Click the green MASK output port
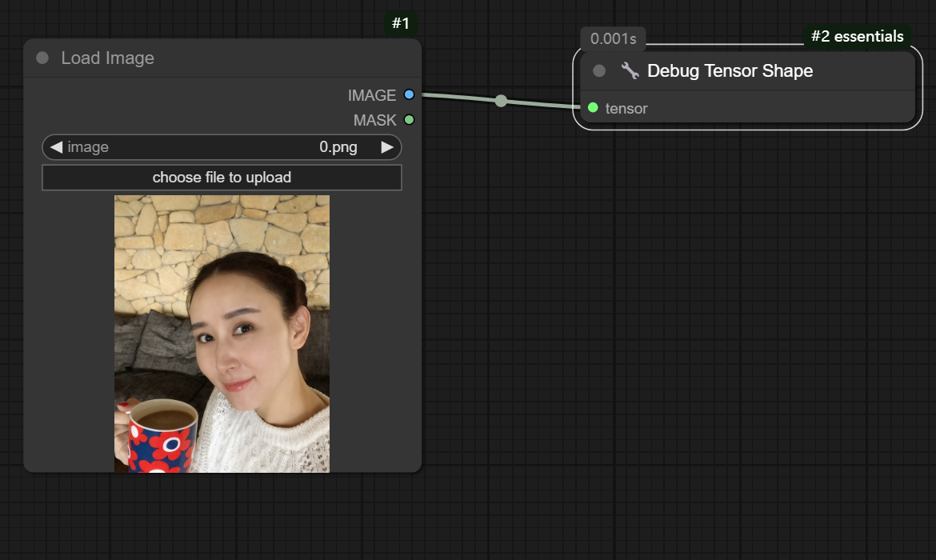 (409, 120)
